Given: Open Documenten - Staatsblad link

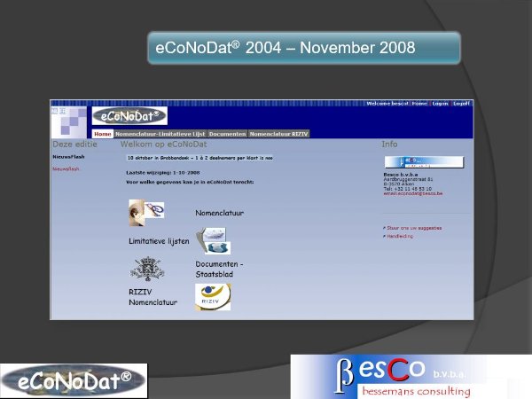Looking at the screenshot, I should (x=219, y=269).
